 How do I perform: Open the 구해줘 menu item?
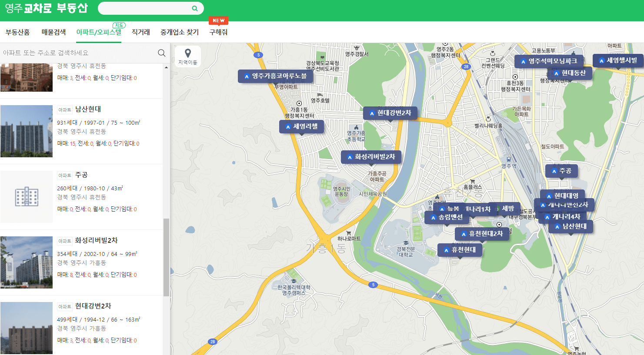click(218, 32)
